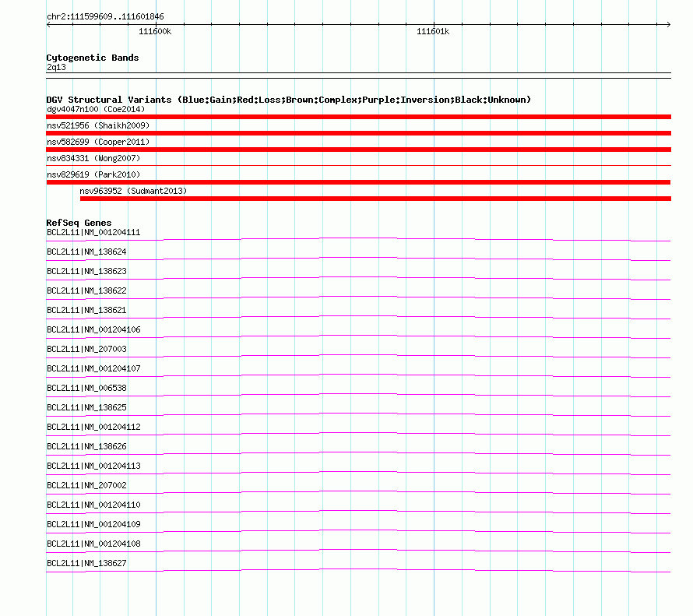This screenshot has height=616, width=693.
Task: Select transcript BCL2L11|NM_001204106
Action: tap(93, 329)
